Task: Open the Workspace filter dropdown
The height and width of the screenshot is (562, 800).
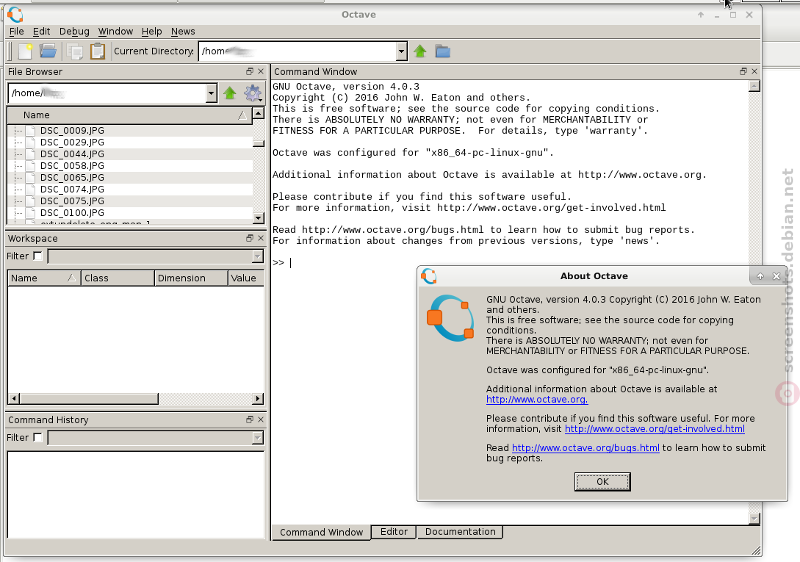Action: 258,256
